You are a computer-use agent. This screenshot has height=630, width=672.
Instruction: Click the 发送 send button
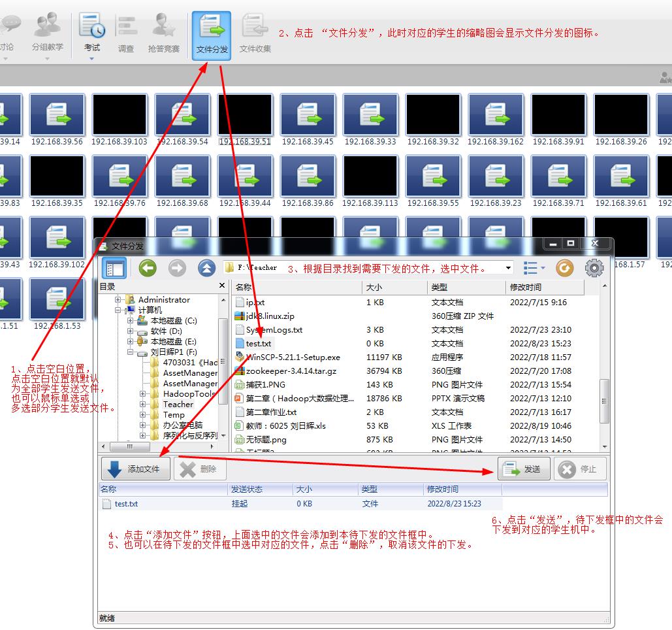click(524, 469)
